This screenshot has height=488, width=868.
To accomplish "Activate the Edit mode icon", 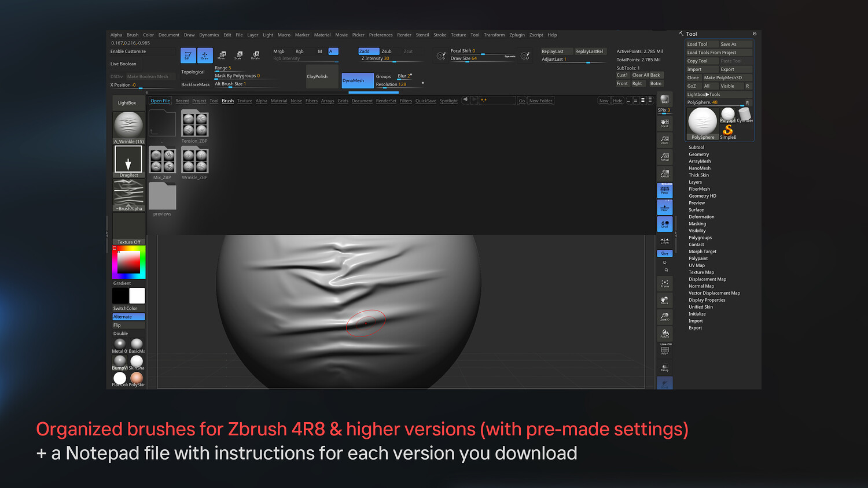I will coord(188,55).
